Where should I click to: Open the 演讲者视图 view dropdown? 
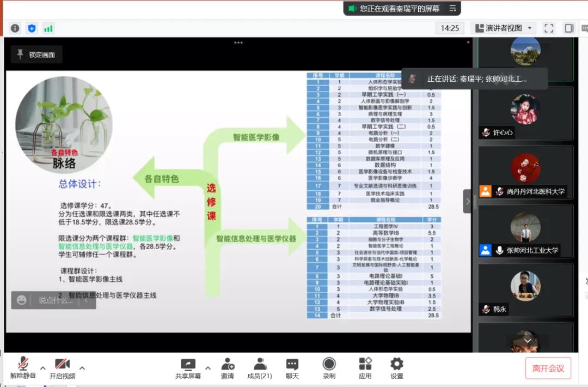504,28
